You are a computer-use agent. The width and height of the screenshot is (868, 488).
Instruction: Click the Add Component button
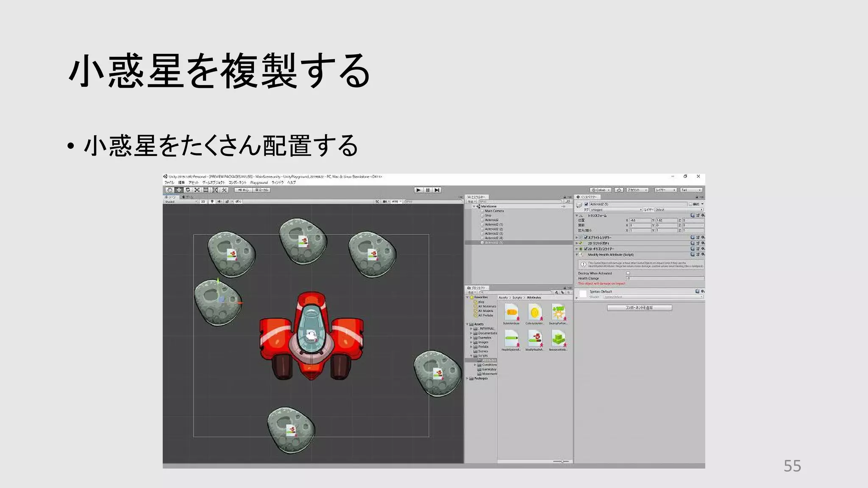coord(640,308)
